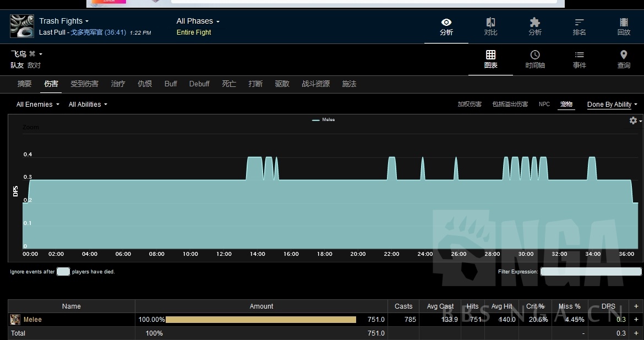This screenshot has width=644, height=340.
Task: Toggle the 宠物 pets filter
Action: click(x=566, y=105)
